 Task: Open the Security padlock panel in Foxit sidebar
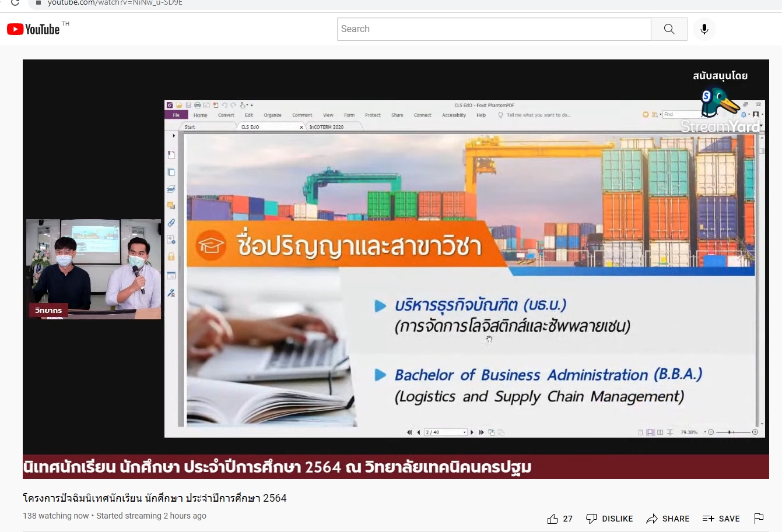click(x=171, y=256)
